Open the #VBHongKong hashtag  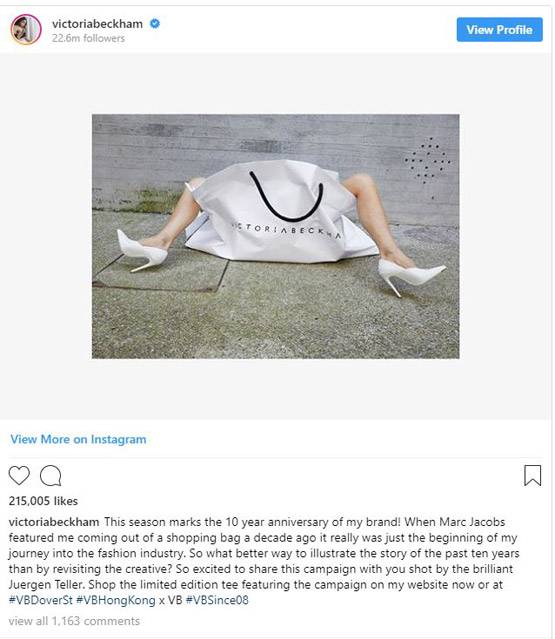[116, 600]
